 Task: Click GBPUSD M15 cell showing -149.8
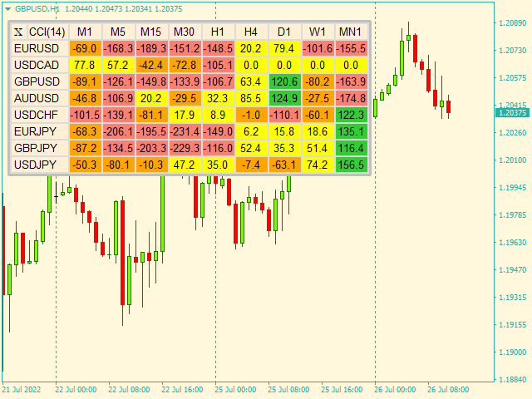click(x=151, y=81)
